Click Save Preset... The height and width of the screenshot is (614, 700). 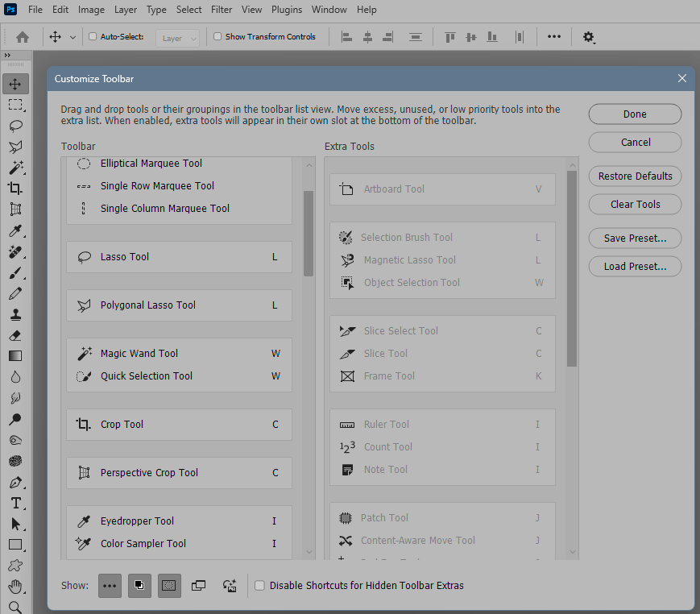(x=635, y=239)
